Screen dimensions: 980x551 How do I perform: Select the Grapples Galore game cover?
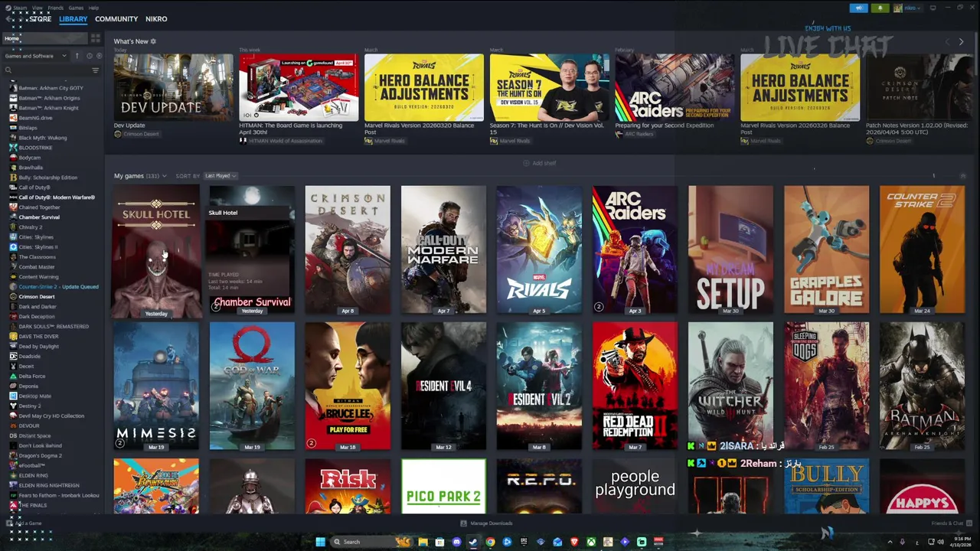826,249
